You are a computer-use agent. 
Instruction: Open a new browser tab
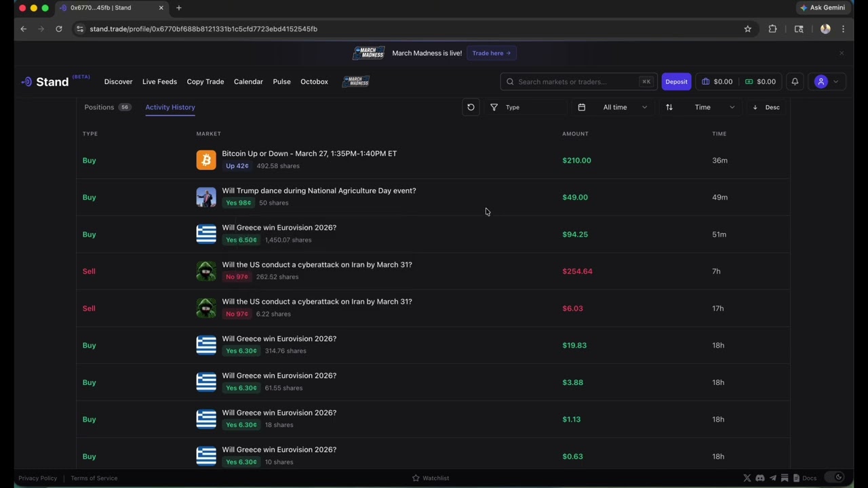pyautogui.click(x=179, y=8)
